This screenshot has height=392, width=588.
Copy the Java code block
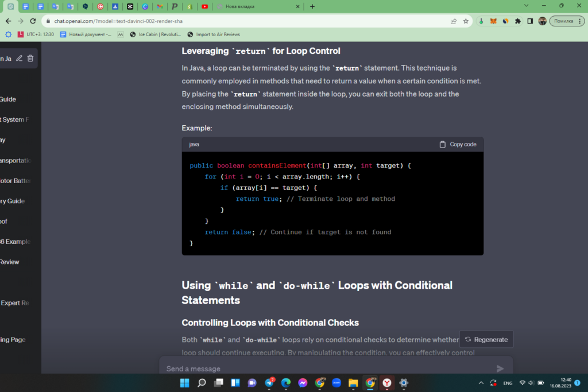click(458, 144)
